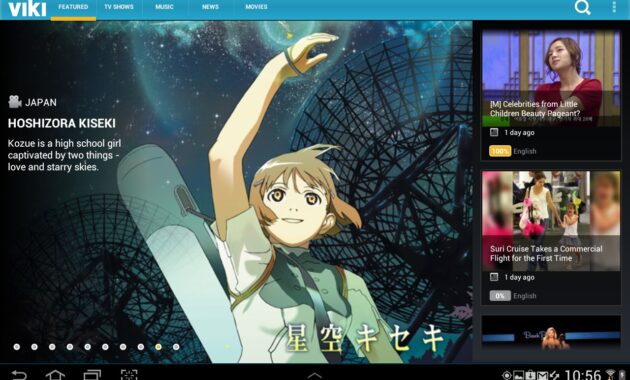
Task: Open the search magnifier icon
Action: 582,7
